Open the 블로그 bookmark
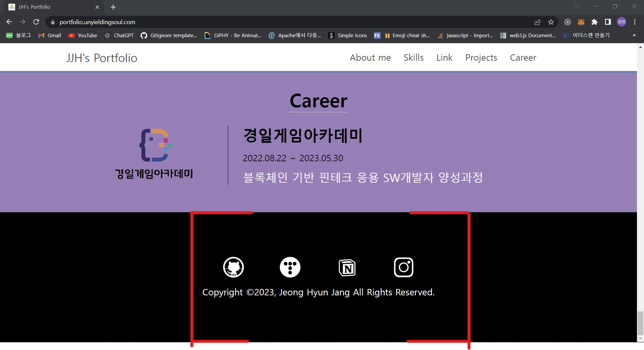This screenshot has width=644, height=350. point(18,35)
